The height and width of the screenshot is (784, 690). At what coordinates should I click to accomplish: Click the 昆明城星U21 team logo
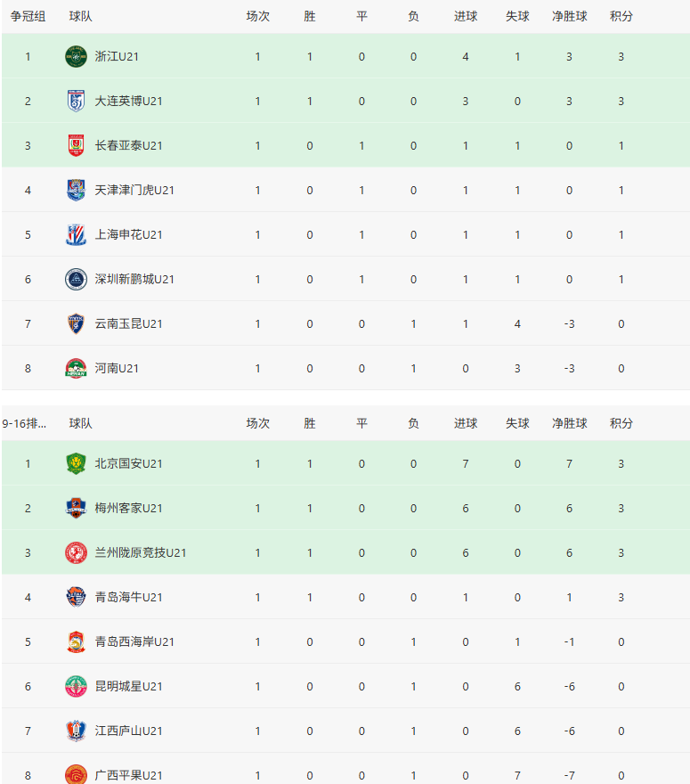click(x=76, y=686)
